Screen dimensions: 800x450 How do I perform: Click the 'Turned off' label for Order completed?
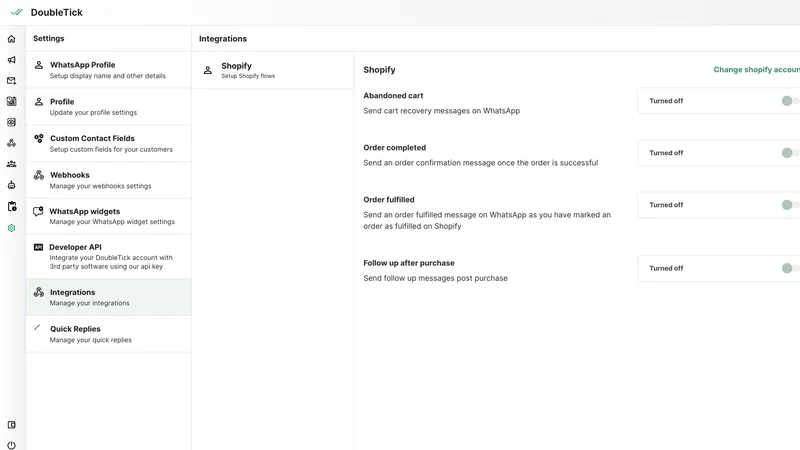click(666, 153)
